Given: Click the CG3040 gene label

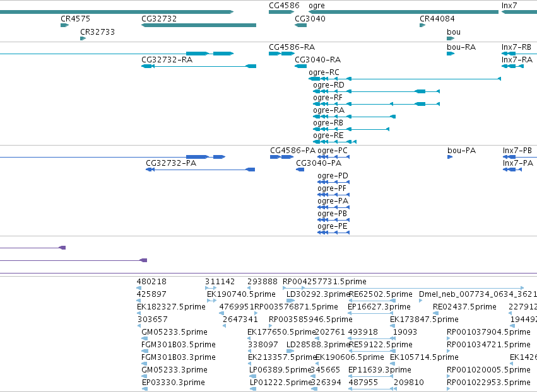Looking at the screenshot, I should [x=310, y=18].
